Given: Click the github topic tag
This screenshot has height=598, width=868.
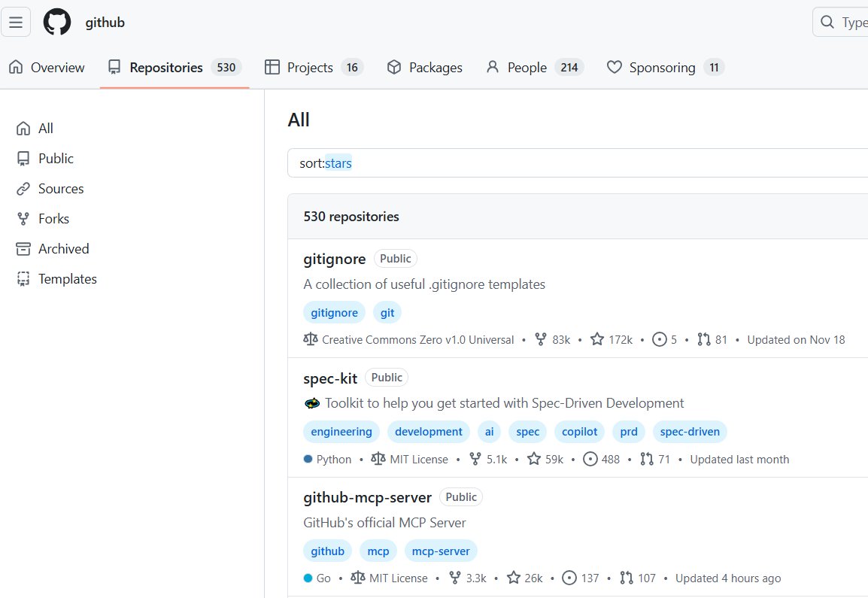Looking at the screenshot, I should coord(327,551).
